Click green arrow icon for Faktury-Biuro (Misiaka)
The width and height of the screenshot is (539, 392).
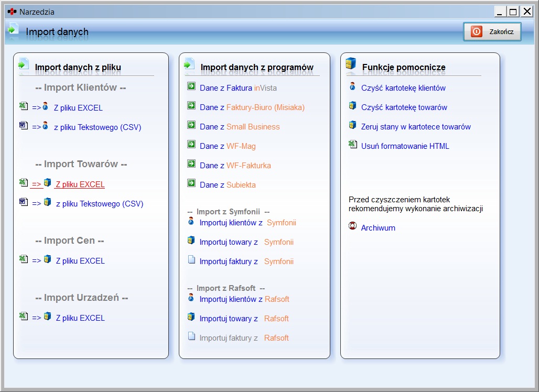coord(191,105)
